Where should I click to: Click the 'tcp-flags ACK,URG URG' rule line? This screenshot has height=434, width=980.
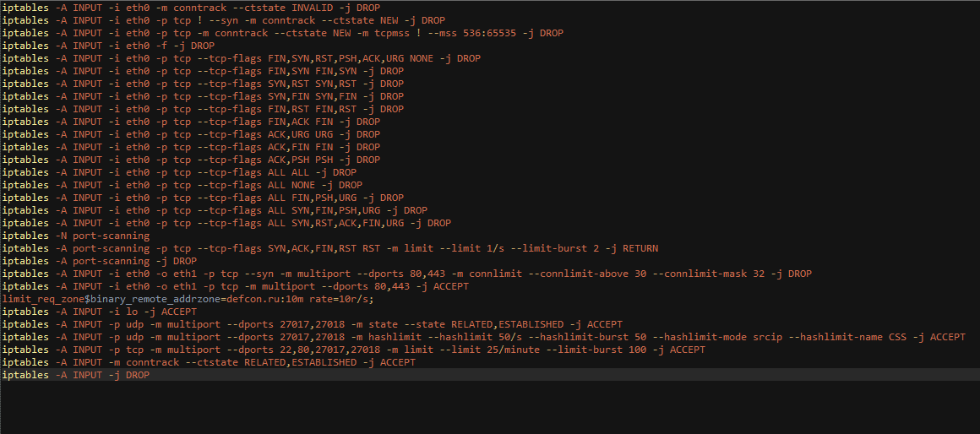[x=191, y=134]
